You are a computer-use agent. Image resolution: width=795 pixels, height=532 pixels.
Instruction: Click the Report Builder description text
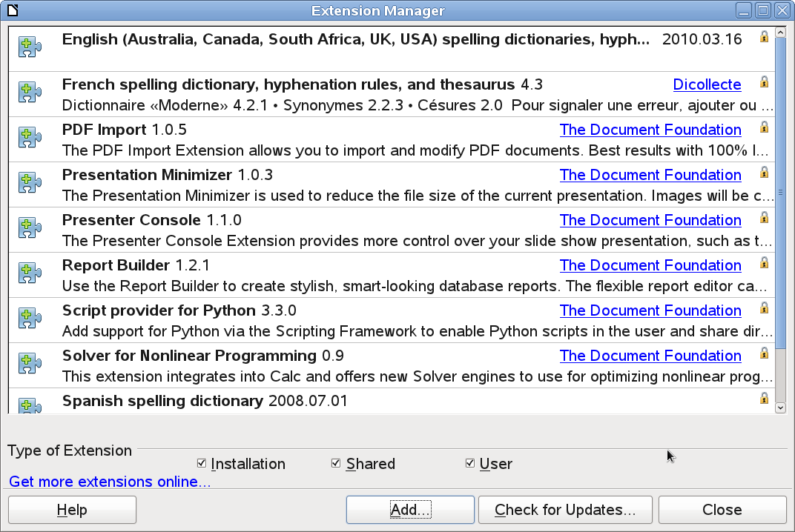[415, 286]
